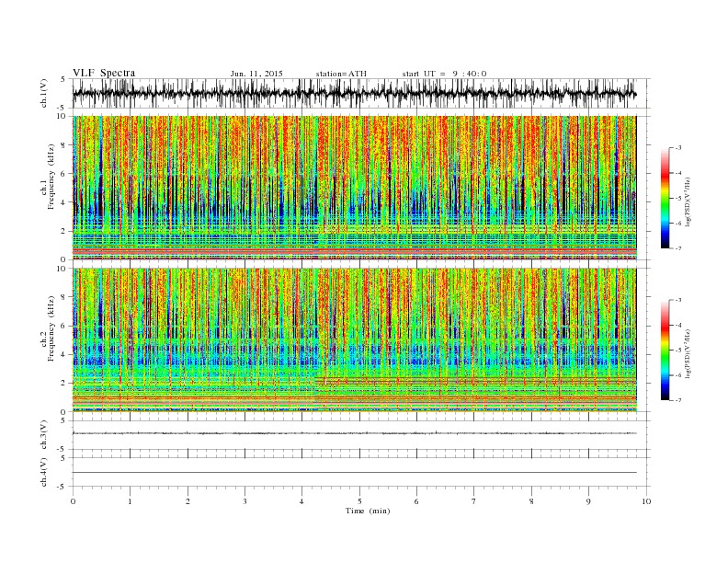Screen dimensions: 728x563
Task: Click the 'ch.1(V)' waveform axis label
Action: 44,94
